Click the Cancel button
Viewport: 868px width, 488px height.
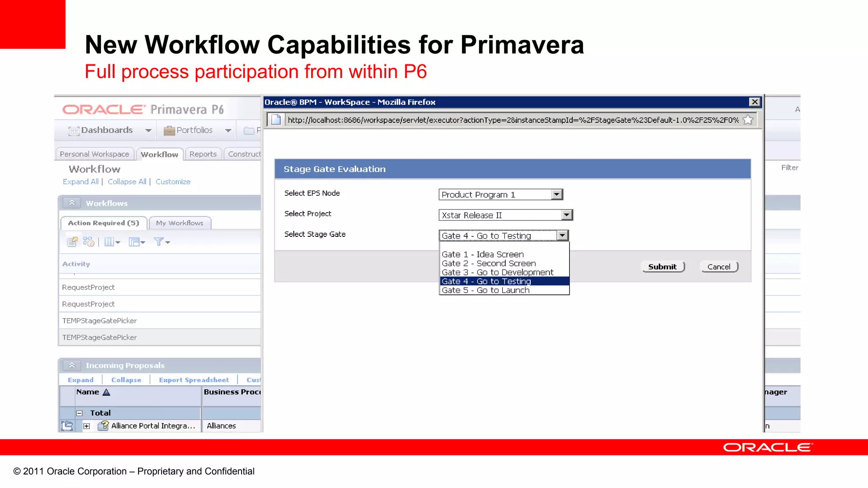[x=719, y=266]
